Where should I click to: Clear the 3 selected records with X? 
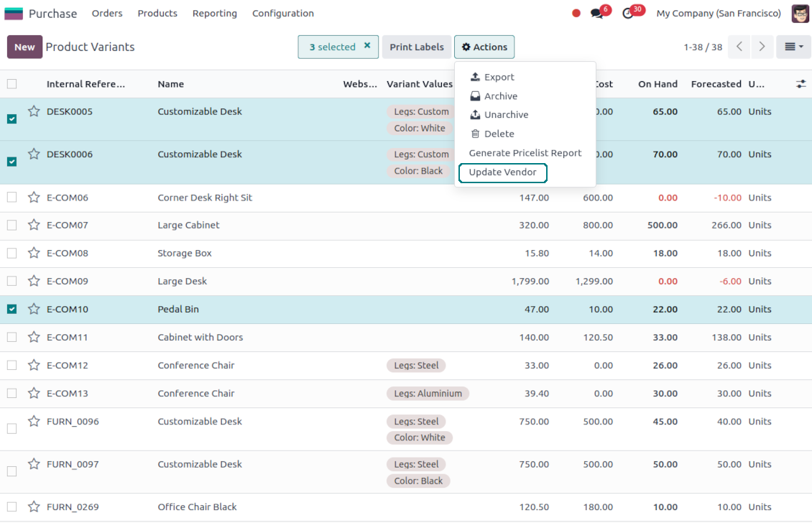pyautogui.click(x=367, y=46)
